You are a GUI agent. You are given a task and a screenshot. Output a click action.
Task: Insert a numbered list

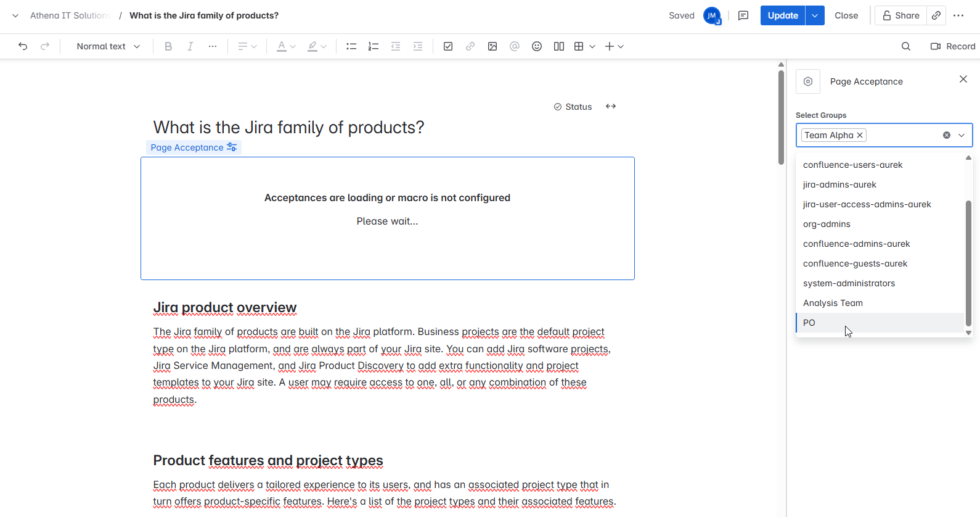[374, 46]
